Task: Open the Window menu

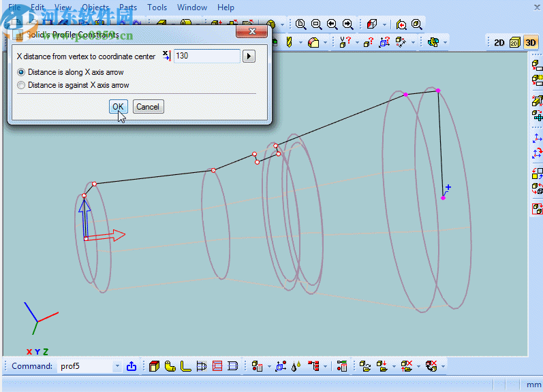Action: pos(191,7)
